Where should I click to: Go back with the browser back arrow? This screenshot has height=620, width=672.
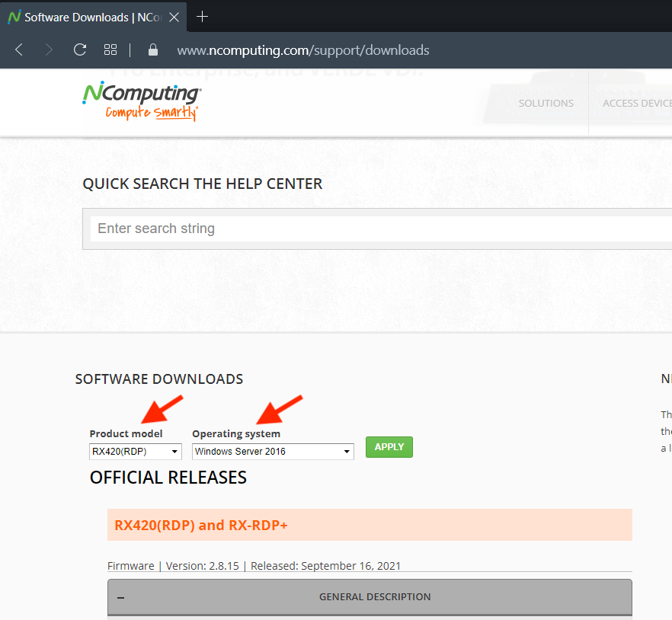[19, 50]
